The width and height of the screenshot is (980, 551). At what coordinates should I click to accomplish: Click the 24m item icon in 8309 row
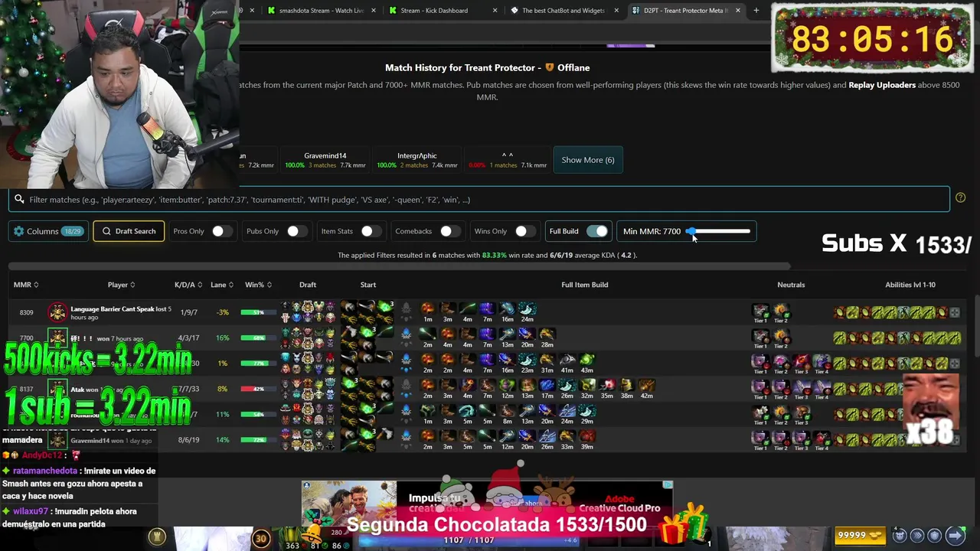click(527, 308)
